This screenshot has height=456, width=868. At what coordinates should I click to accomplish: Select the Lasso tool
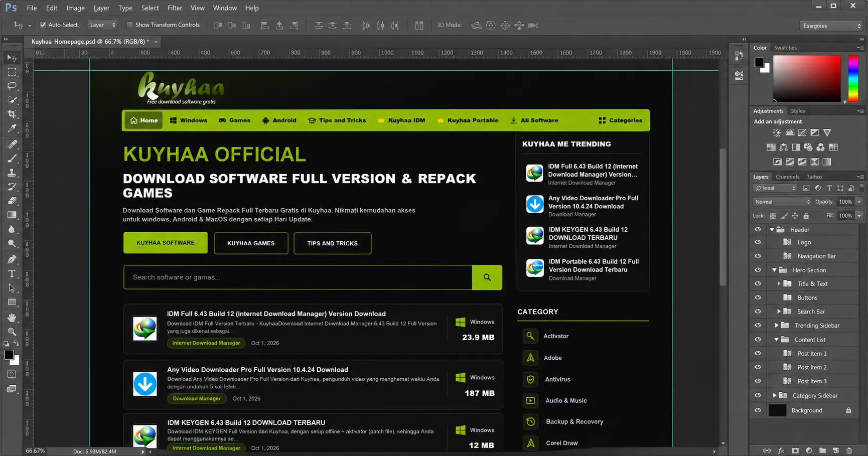pos(12,86)
